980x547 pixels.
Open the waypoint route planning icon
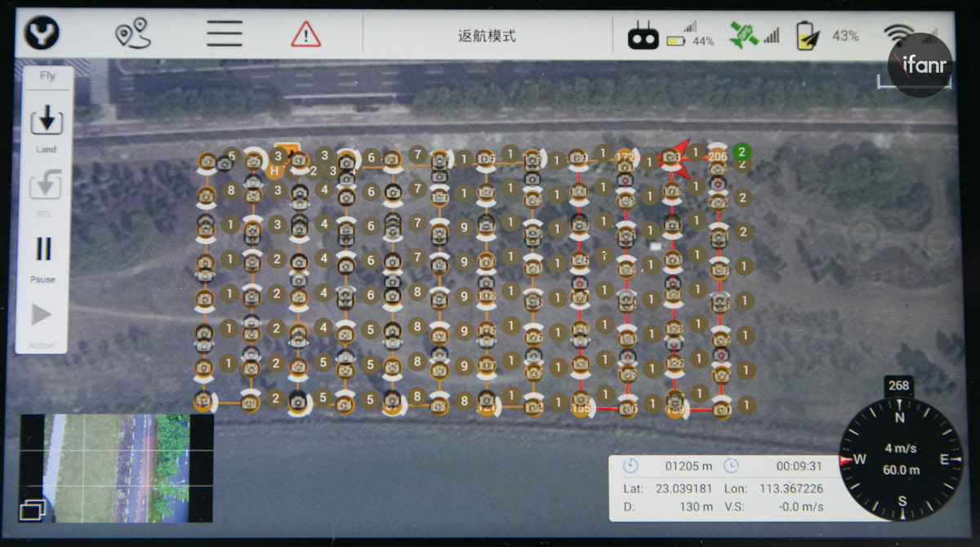(x=132, y=33)
